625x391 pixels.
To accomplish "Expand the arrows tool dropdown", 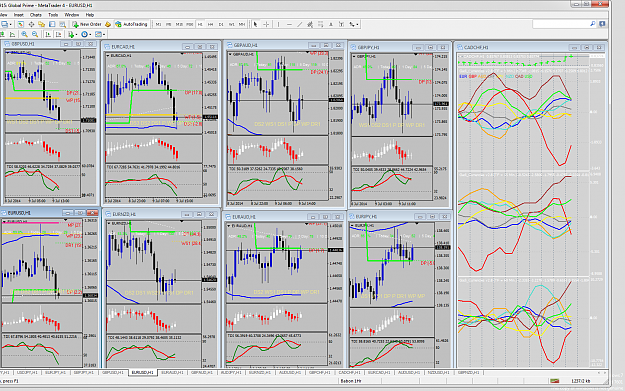I will (358, 24).
